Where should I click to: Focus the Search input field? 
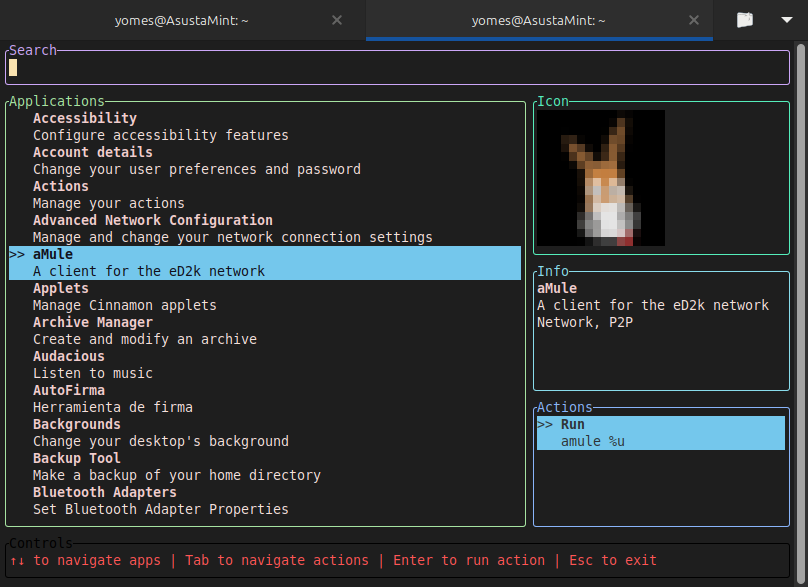(x=397, y=68)
